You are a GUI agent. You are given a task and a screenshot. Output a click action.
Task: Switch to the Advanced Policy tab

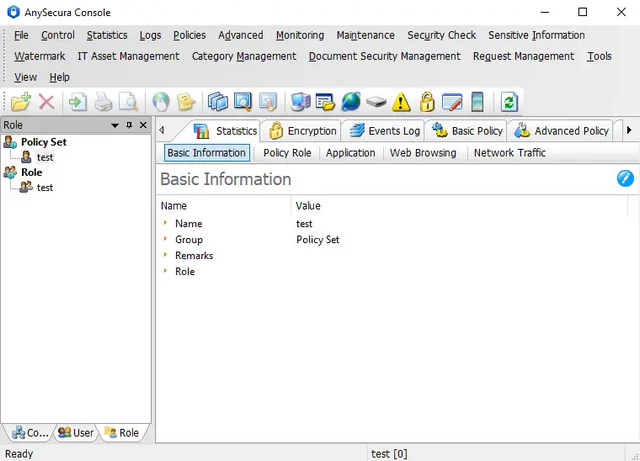562,131
